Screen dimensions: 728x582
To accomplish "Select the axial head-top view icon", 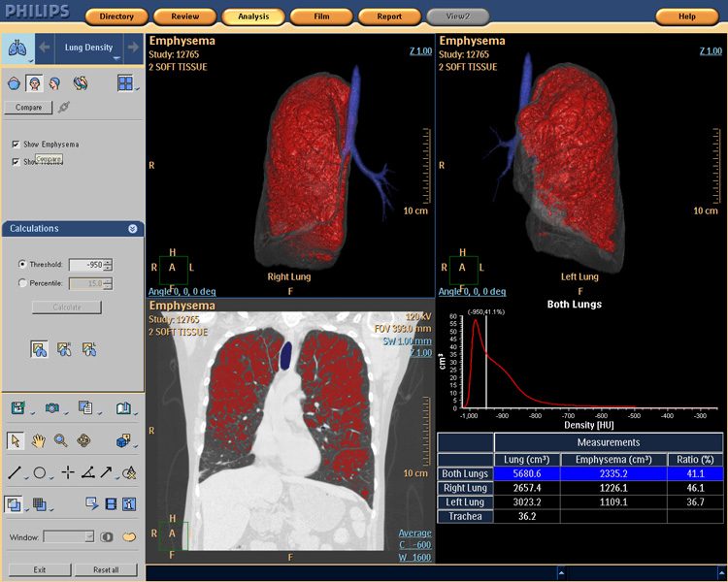I will 14,84.
